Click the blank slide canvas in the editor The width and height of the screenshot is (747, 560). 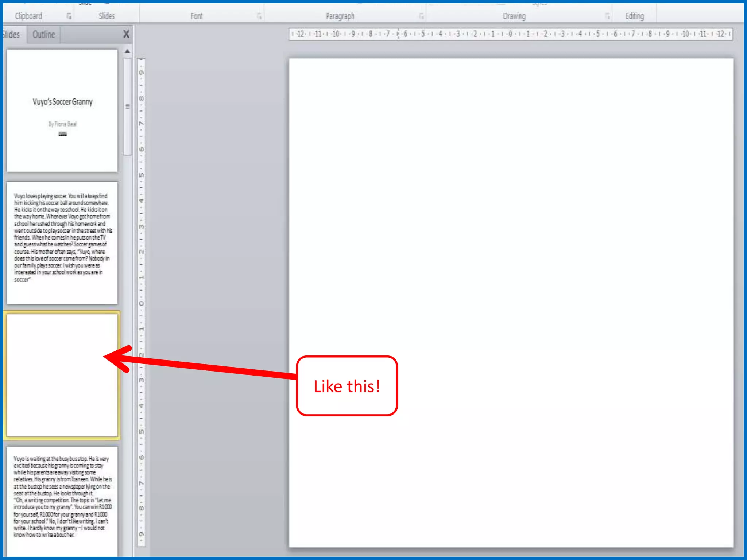pyautogui.click(x=511, y=219)
